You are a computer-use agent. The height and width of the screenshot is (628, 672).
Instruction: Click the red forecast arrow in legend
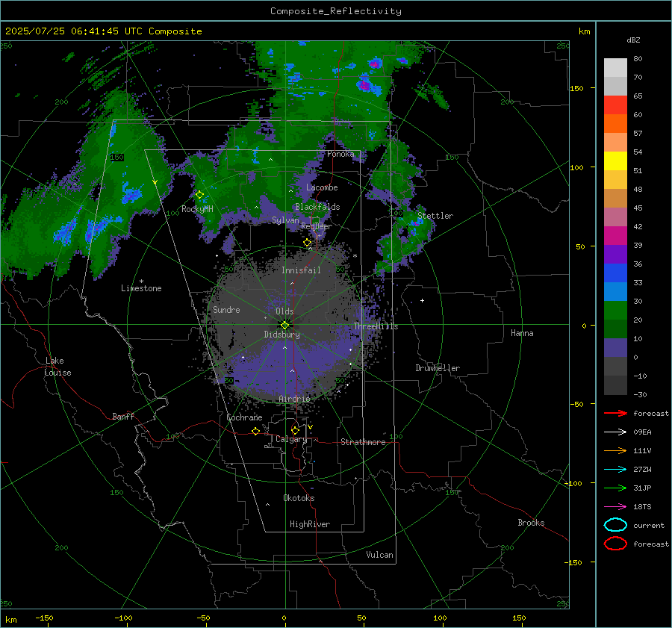point(615,413)
